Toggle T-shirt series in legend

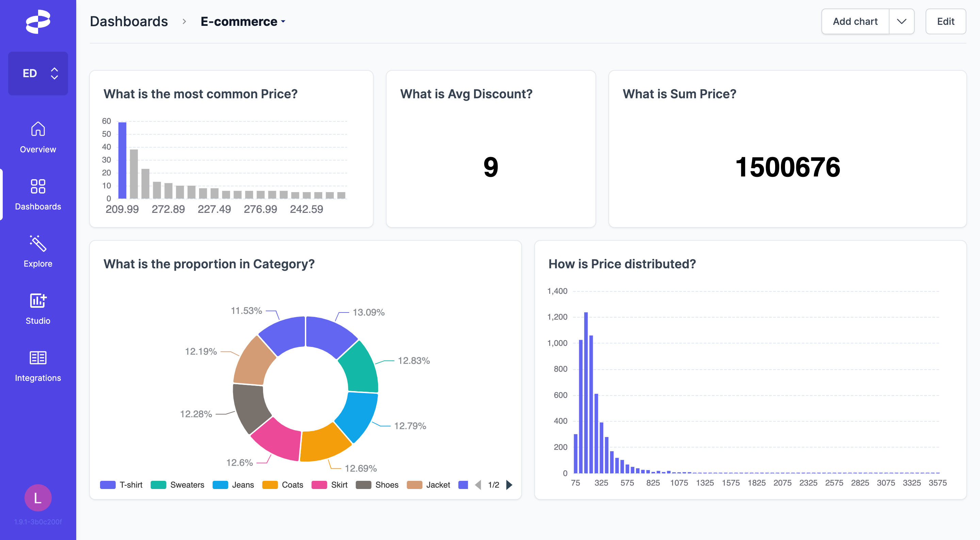[121, 485]
